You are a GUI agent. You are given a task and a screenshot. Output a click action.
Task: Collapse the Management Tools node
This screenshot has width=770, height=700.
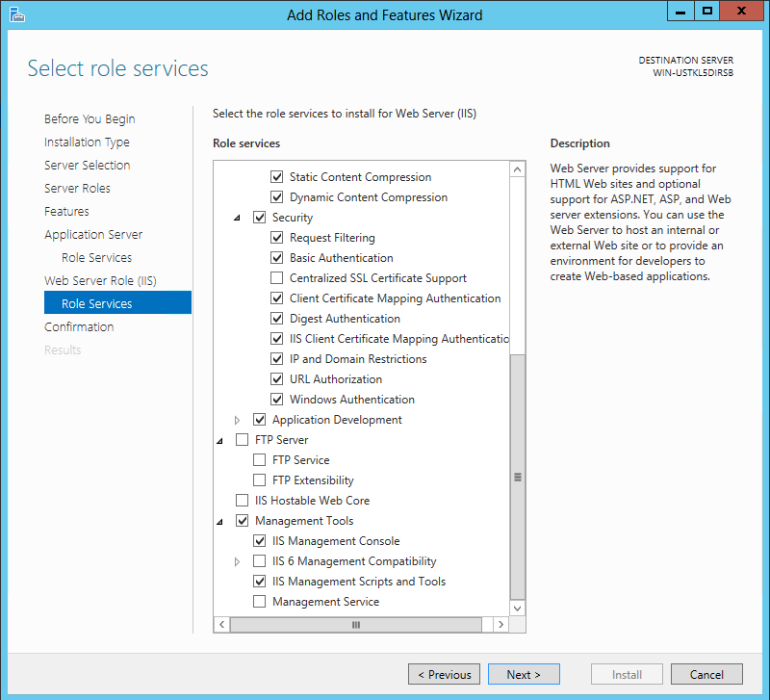click(220, 522)
